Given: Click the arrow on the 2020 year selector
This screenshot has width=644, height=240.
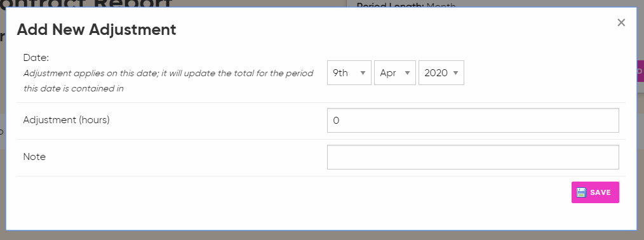Looking at the screenshot, I should tap(455, 73).
